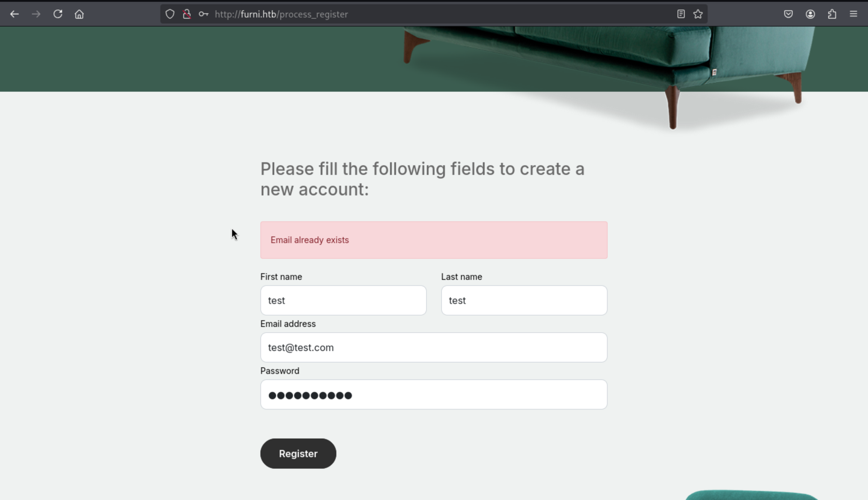Viewport: 868px width, 500px height.
Task: Click the browser back arrow
Action: tap(14, 14)
